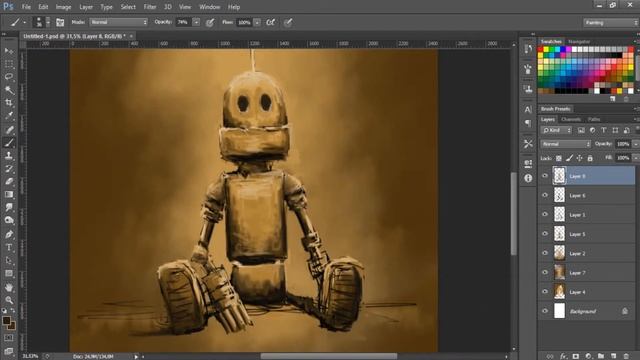Hide Layer 7 with eye icon

(x=545, y=272)
